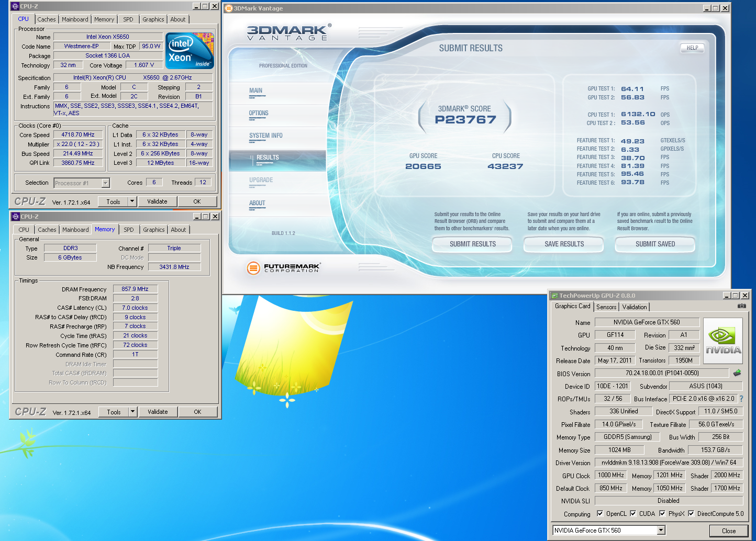Click Tools button in top CPU-Z window

tap(113, 201)
